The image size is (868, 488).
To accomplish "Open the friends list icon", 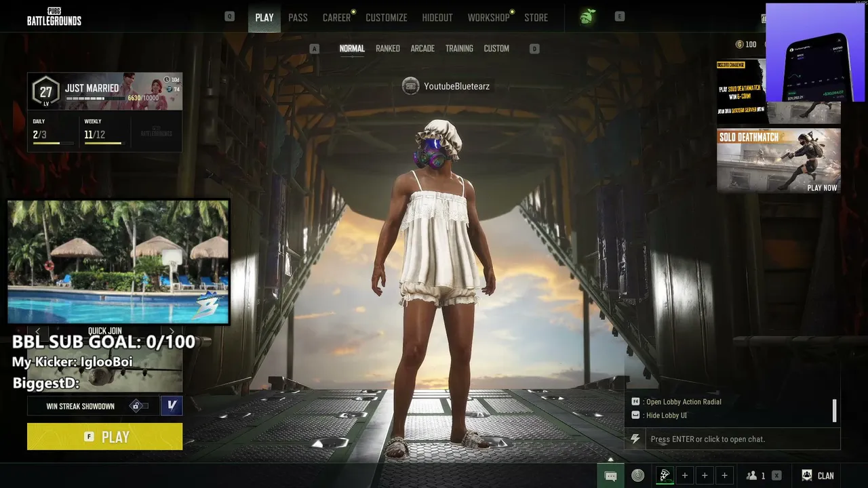I will 751,476.
